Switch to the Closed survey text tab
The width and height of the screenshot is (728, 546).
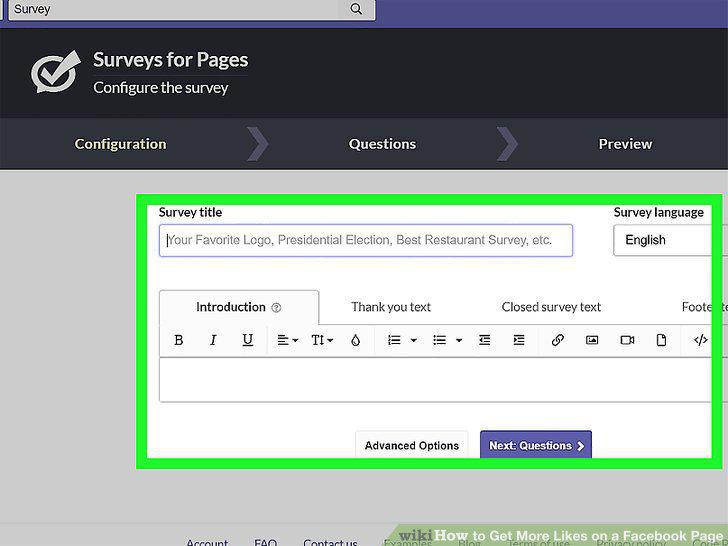click(551, 307)
